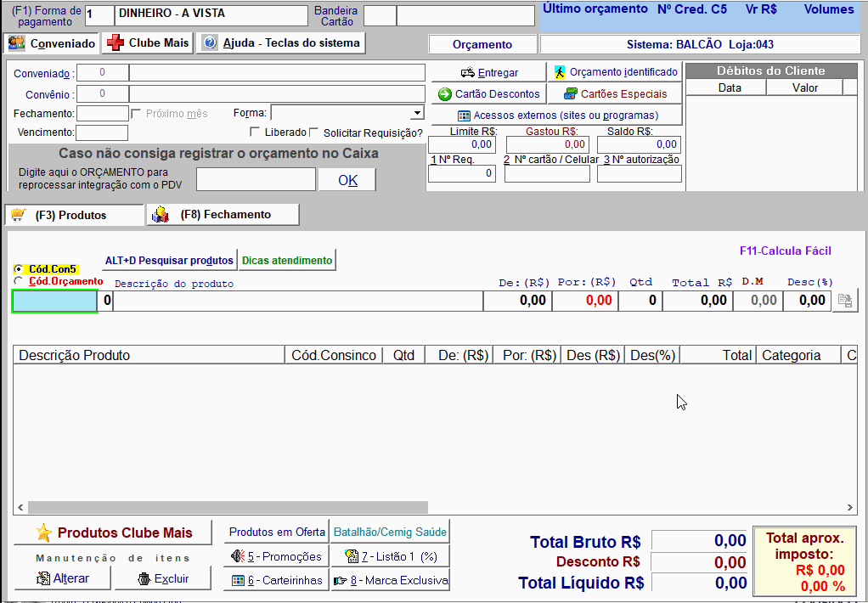Switch to the (F8) Fechamento tab
The image size is (868, 603).
point(223,214)
